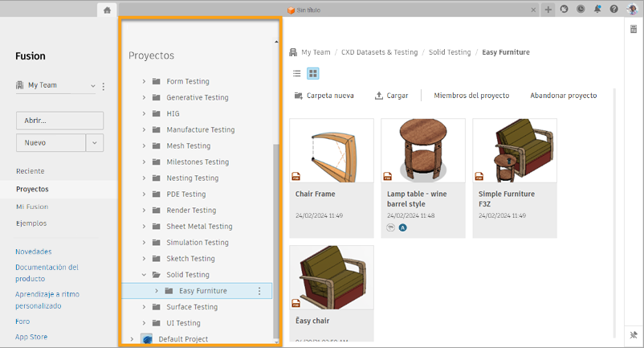Open the calculator panel icon at right edge

click(x=634, y=29)
